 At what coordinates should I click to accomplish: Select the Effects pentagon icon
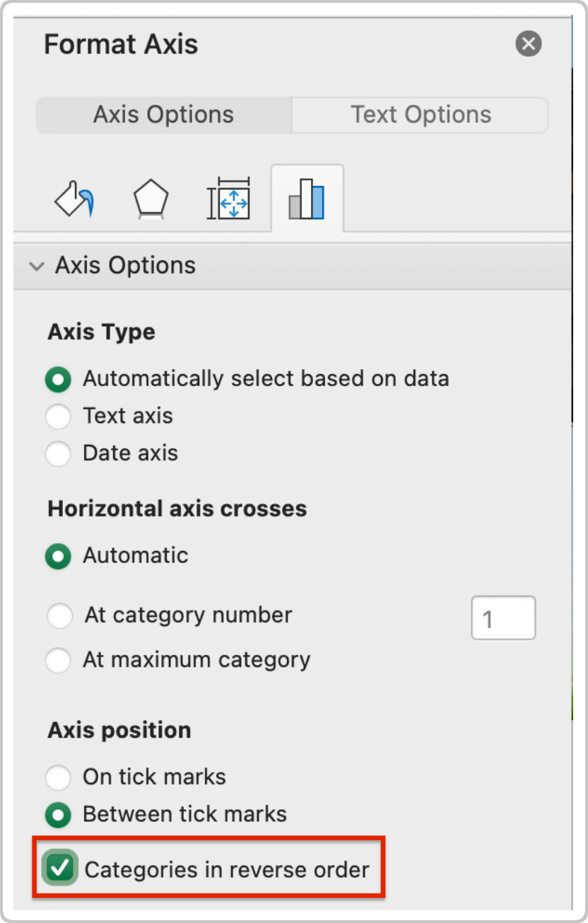(x=151, y=199)
